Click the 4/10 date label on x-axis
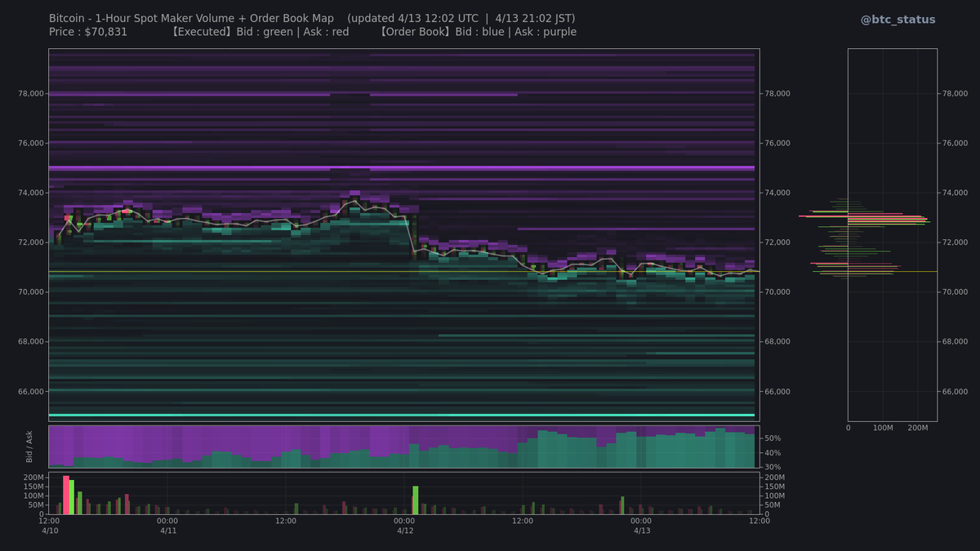The height and width of the screenshot is (551, 980). [51, 530]
